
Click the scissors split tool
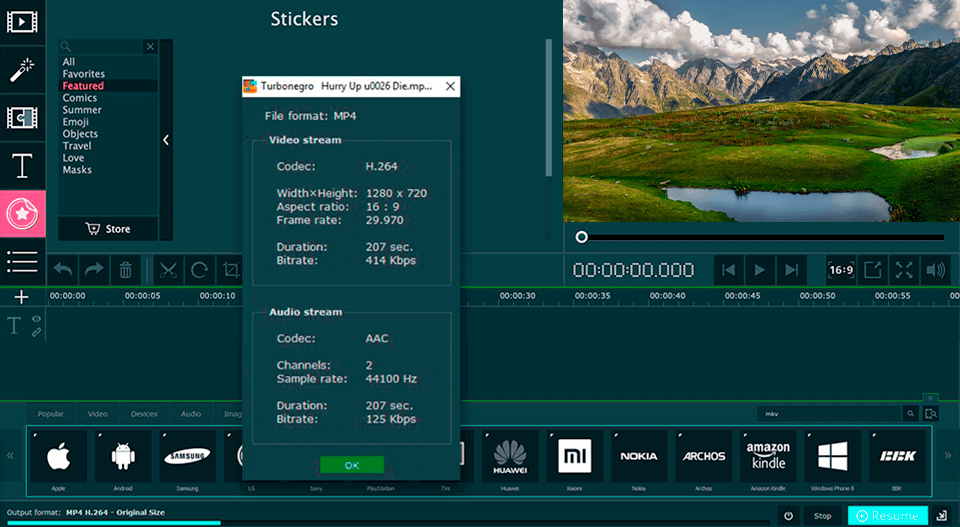pyautogui.click(x=168, y=270)
